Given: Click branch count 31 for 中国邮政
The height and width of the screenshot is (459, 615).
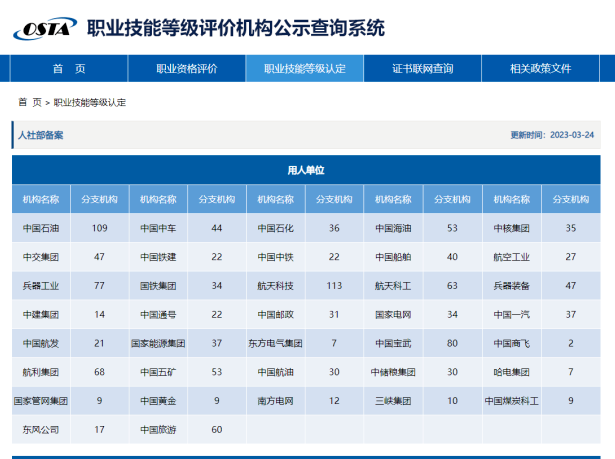Looking at the screenshot, I should click(334, 315).
